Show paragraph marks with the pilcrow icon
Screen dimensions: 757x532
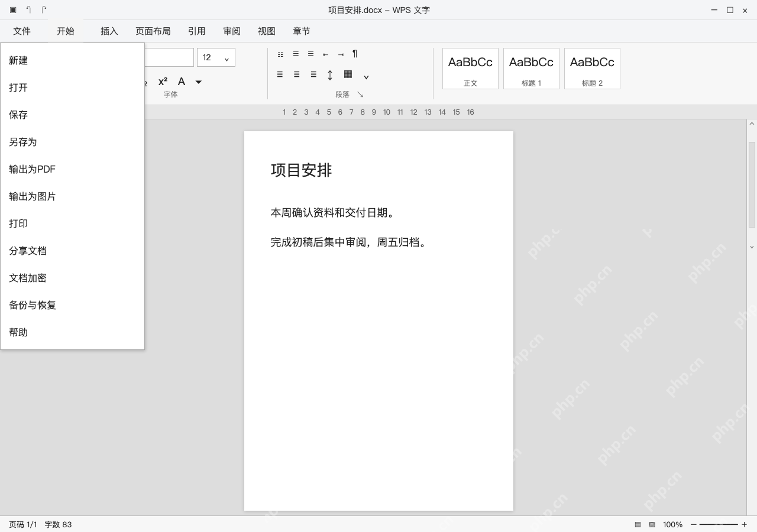(355, 54)
